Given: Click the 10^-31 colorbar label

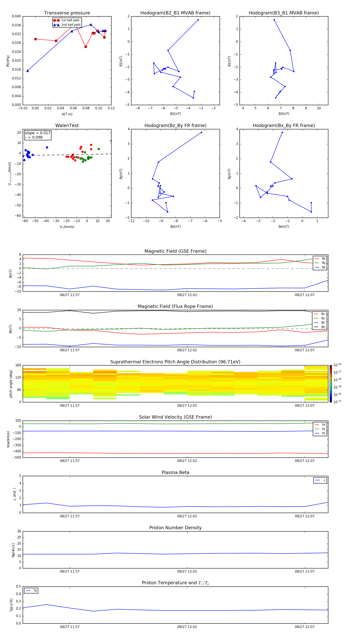Looking at the screenshot, I should tap(337, 402).
